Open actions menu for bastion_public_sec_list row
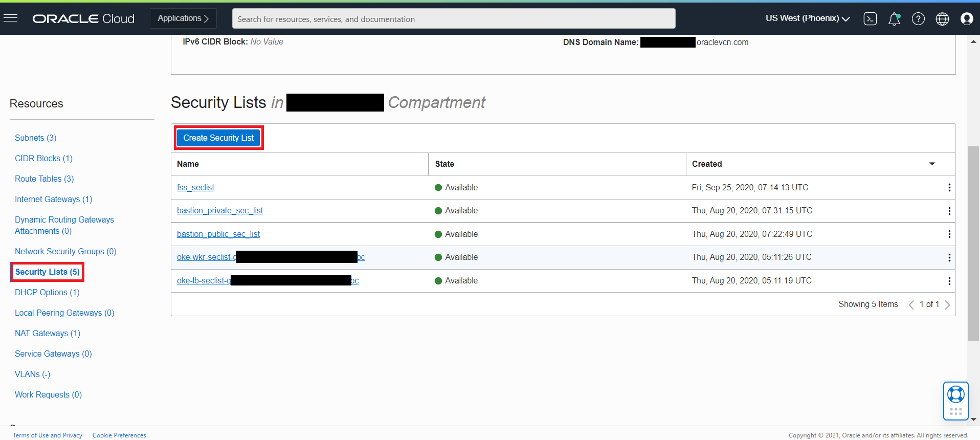 (949, 234)
